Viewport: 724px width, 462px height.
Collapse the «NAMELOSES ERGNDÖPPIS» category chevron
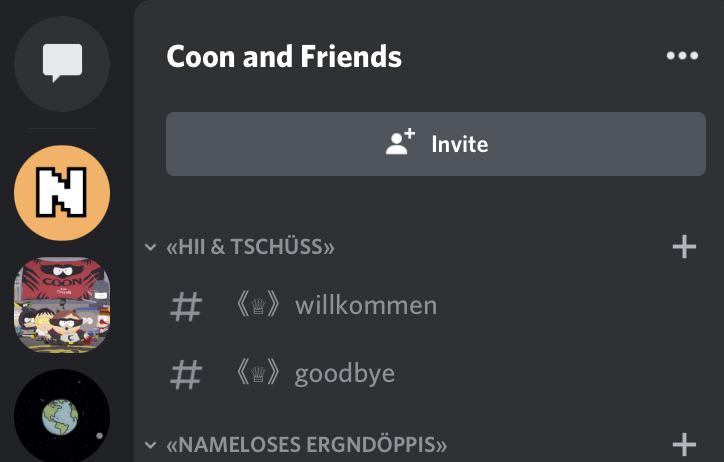coord(151,444)
